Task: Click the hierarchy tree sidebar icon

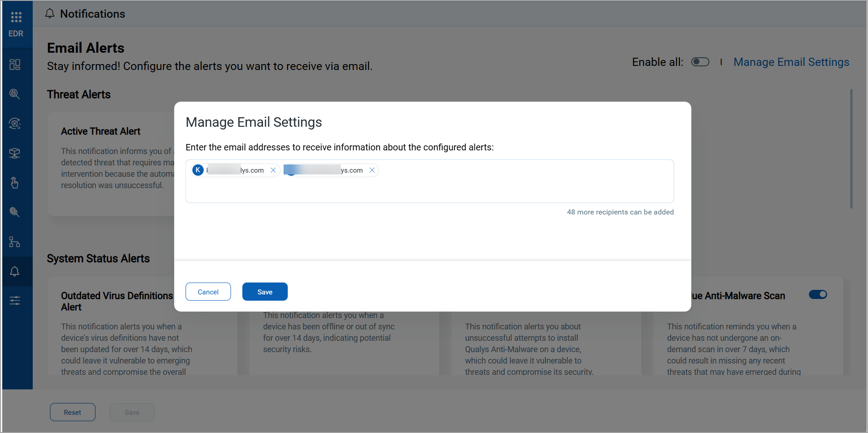Action: pos(15,242)
